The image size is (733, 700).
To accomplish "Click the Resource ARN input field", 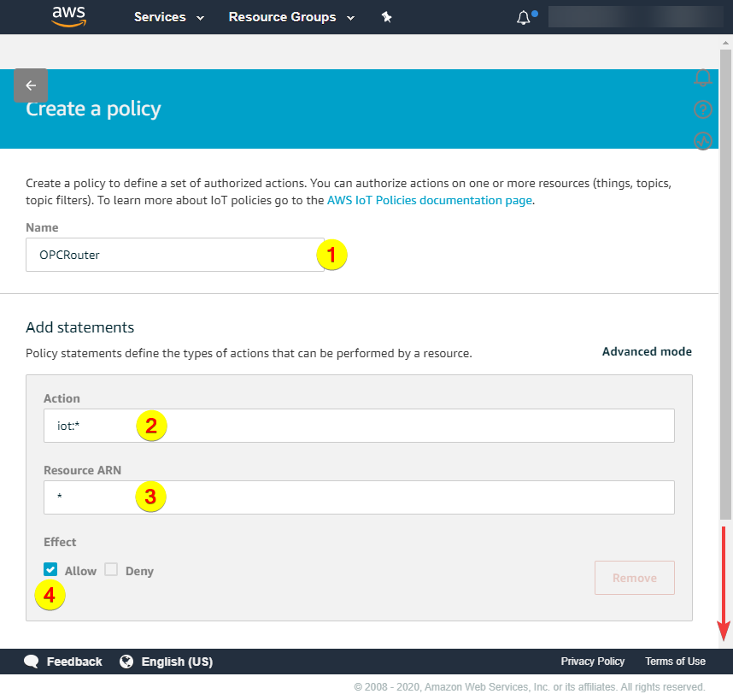I will click(359, 497).
